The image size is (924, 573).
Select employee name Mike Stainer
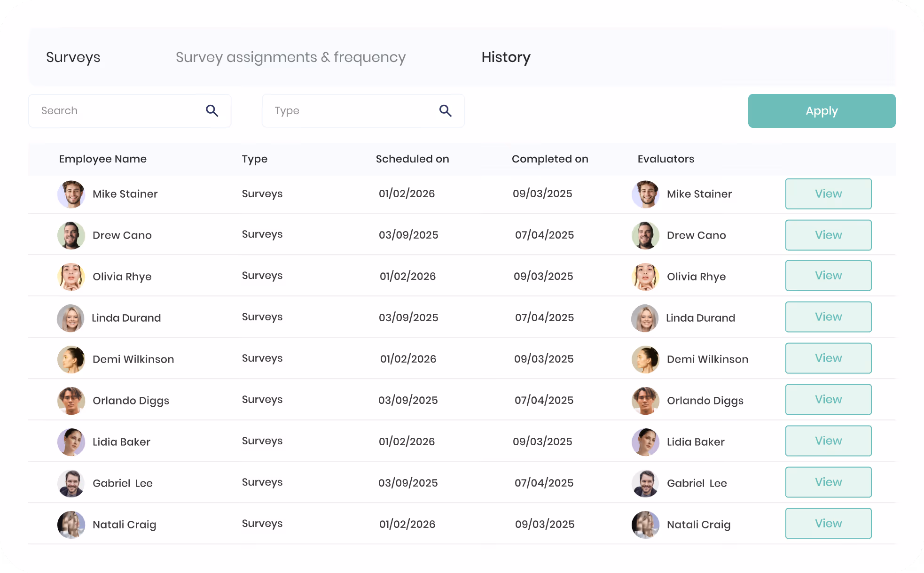pyautogui.click(x=125, y=194)
